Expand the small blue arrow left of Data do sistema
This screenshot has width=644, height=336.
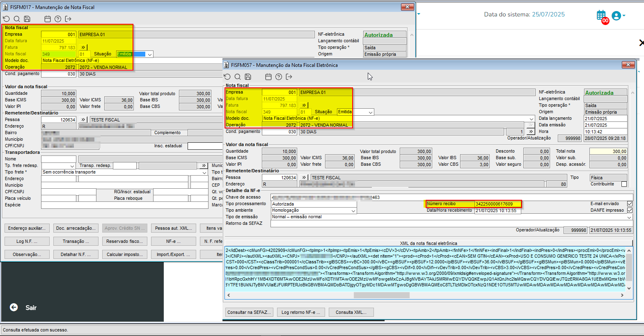419,14
